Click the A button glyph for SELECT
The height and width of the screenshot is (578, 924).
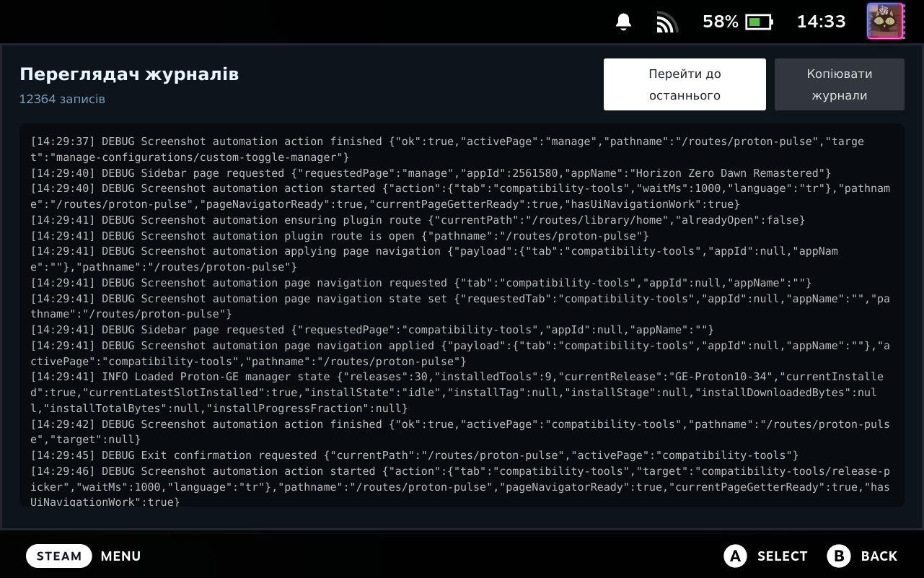pos(735,556)
